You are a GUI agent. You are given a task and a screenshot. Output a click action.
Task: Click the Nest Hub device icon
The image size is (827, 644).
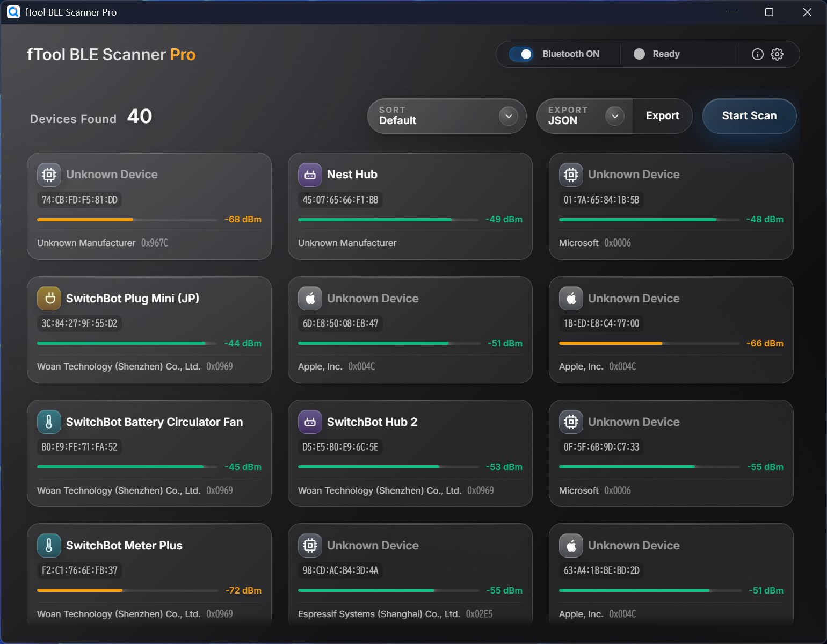pyautogui.click(x=310, y=175)
